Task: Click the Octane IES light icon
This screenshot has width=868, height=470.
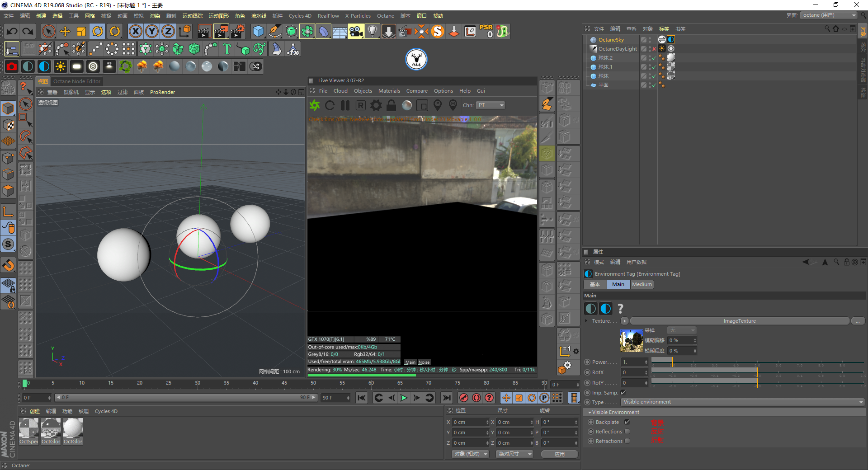Action: [109, 66]
